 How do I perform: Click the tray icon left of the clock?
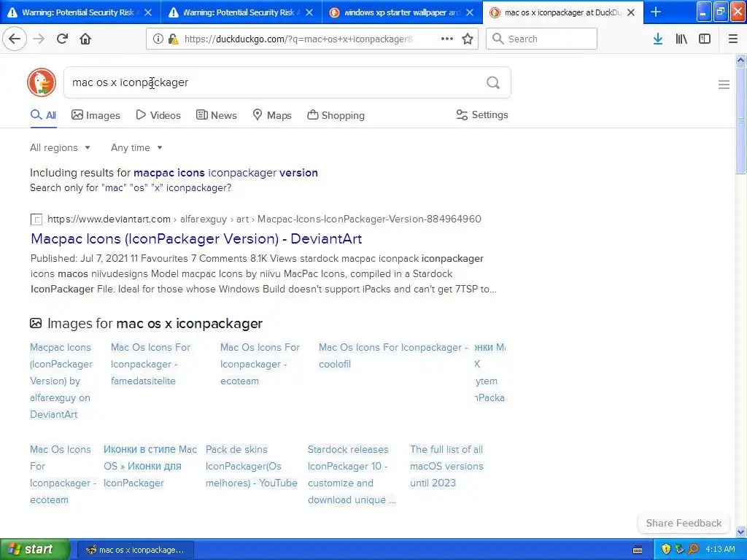click(x=694, y=549)
